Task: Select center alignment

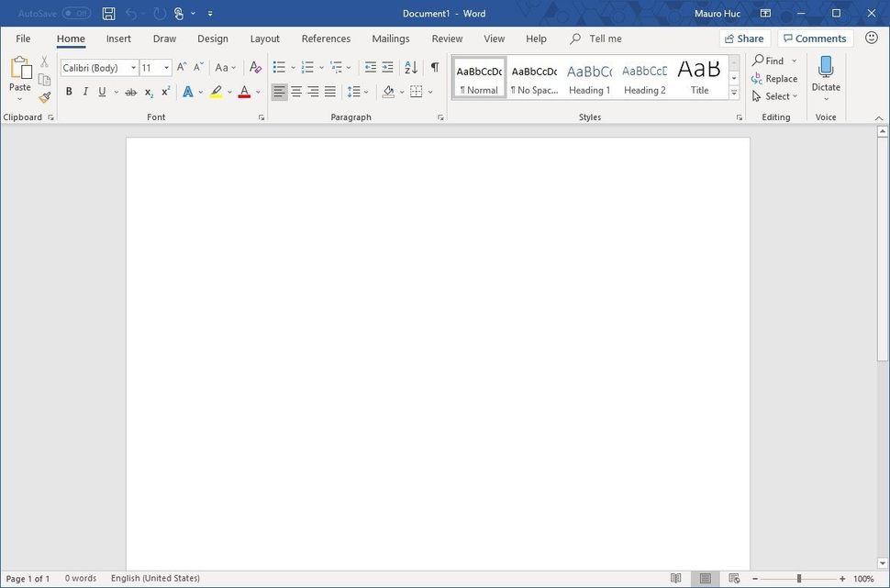Action: pos(295,91)
